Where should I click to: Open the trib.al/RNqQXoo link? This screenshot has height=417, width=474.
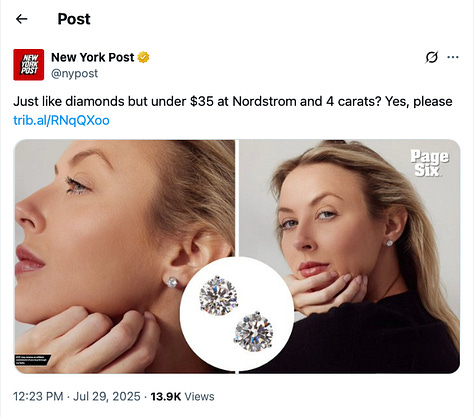[x=61, y=120]
